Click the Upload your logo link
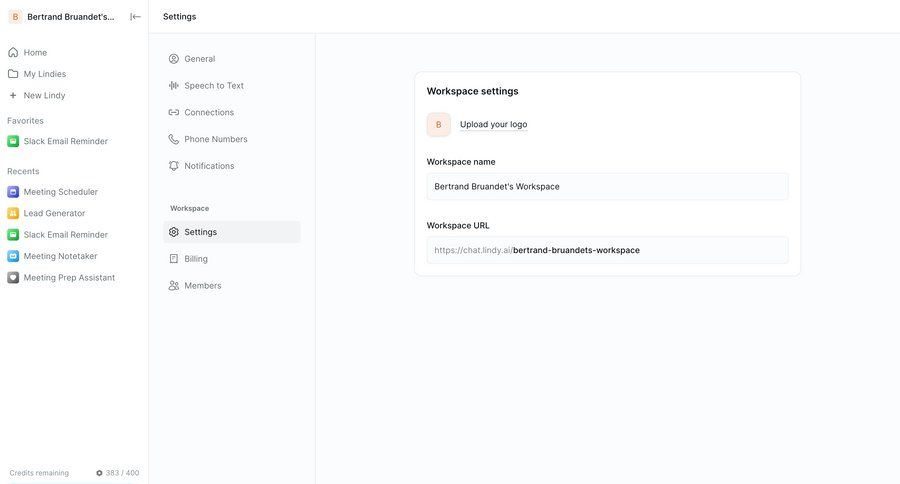The image size is (900, 484). (x=494, y=125)
